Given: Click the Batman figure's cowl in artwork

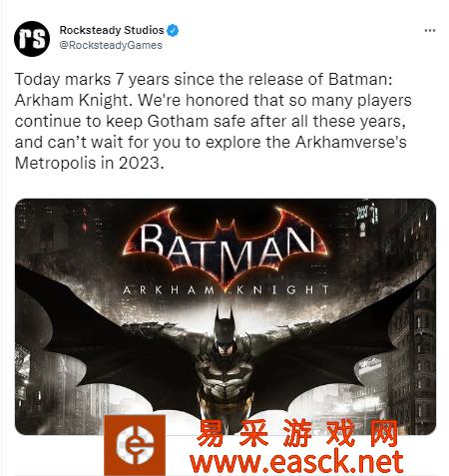Looking at the screenshot, I should [224, 327].
